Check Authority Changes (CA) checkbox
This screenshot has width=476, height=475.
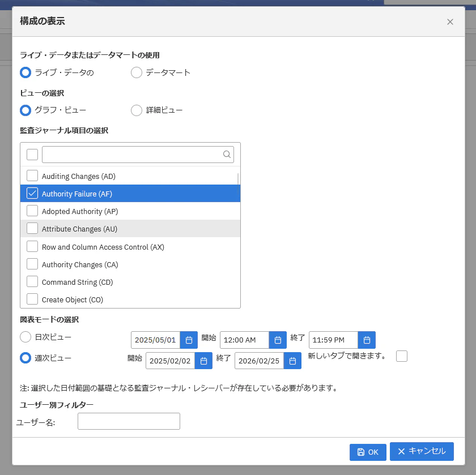[32, 264]
